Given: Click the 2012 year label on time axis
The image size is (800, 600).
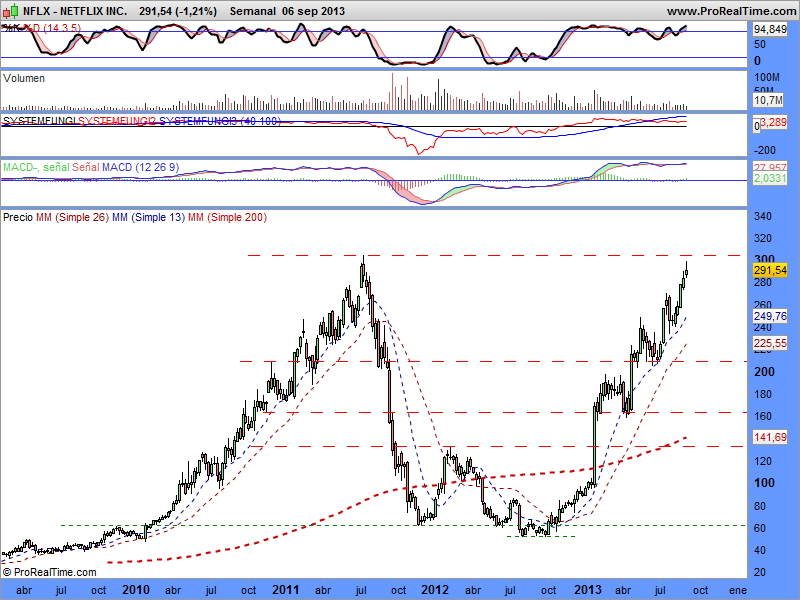Looking at the screenshot, I should click(x=435, y=590).
